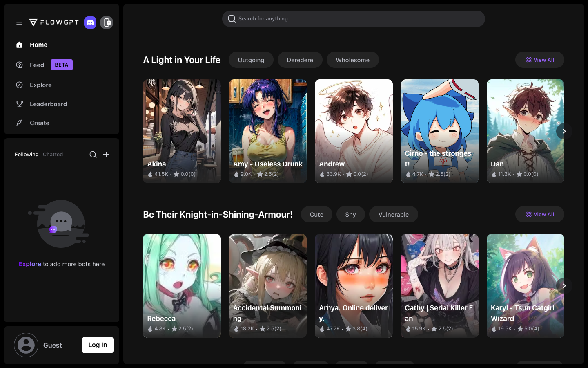The image size is (588, 368).
Task: Open the Andrew character card
Action: pos(354,131)
